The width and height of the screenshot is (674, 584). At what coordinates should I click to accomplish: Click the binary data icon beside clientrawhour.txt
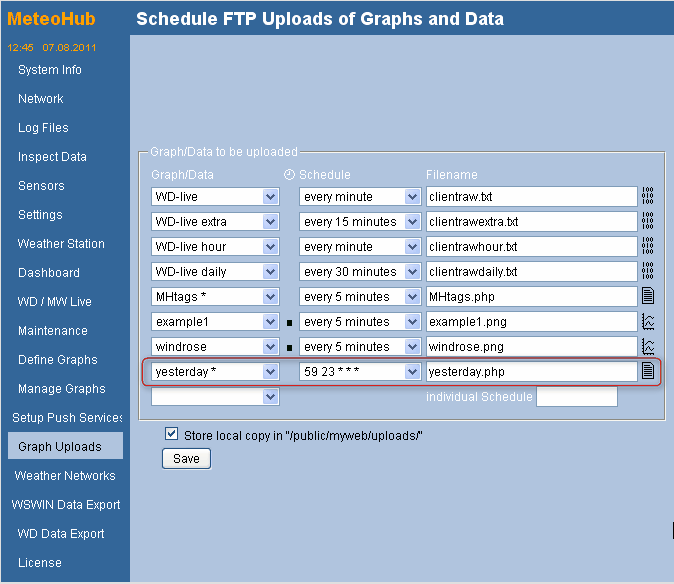point(647,247)
